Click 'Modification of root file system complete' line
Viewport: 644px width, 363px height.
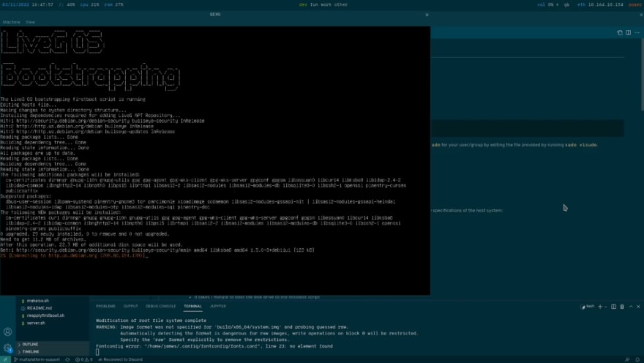pos(151,321)
